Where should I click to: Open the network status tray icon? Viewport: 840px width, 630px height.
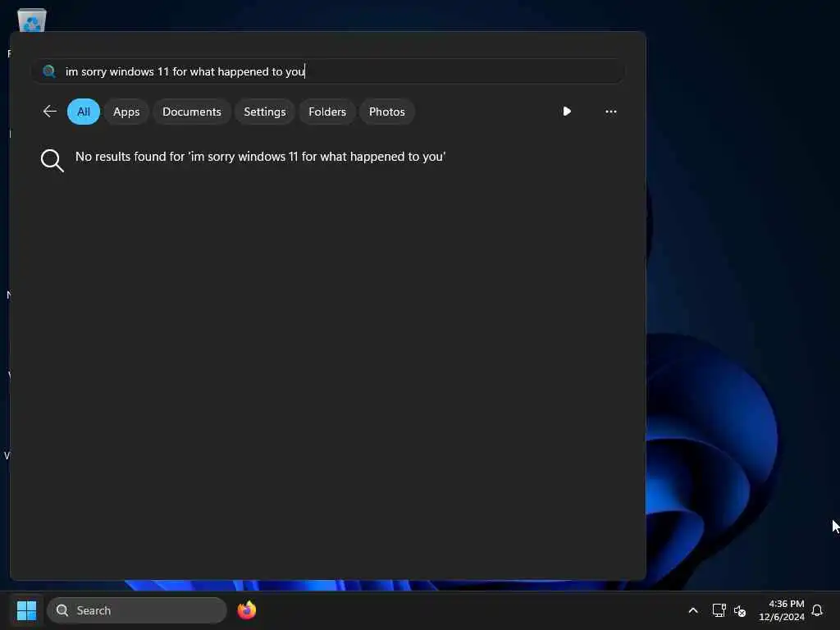[x=719, y=610]
